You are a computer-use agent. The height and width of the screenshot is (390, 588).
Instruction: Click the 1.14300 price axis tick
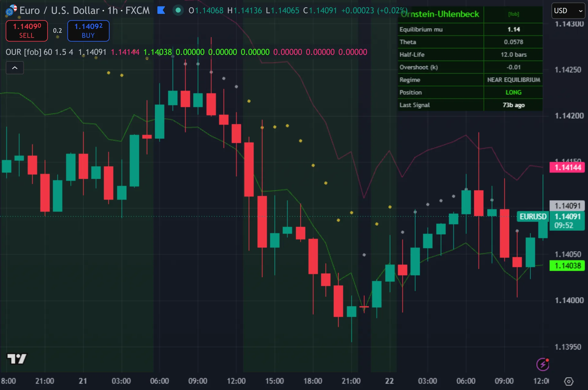tap(569, 24)
